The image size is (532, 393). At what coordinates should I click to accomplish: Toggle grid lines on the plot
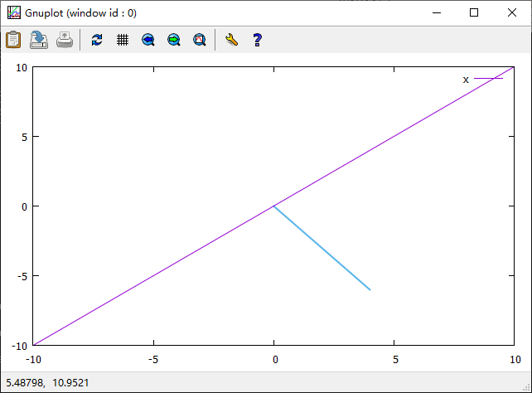point(123,40)
